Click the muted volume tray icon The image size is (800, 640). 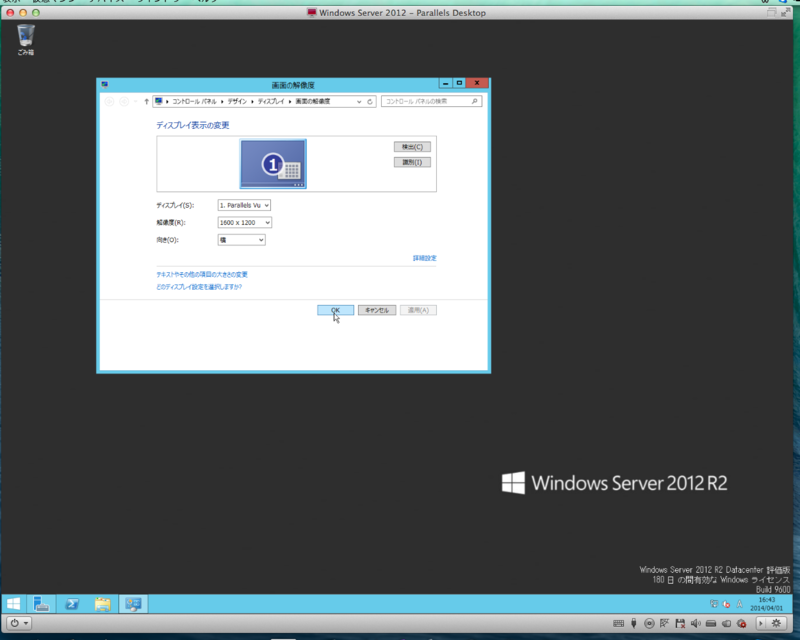pos(726,604)
